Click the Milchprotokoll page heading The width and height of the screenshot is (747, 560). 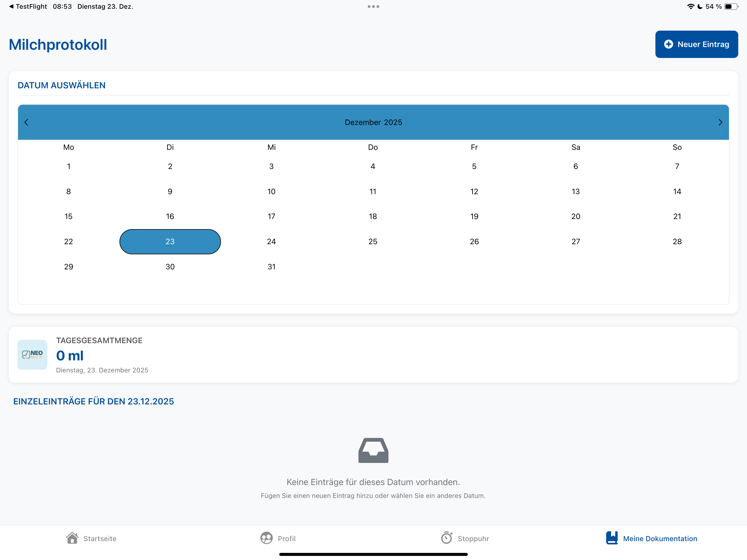(58, 45)
